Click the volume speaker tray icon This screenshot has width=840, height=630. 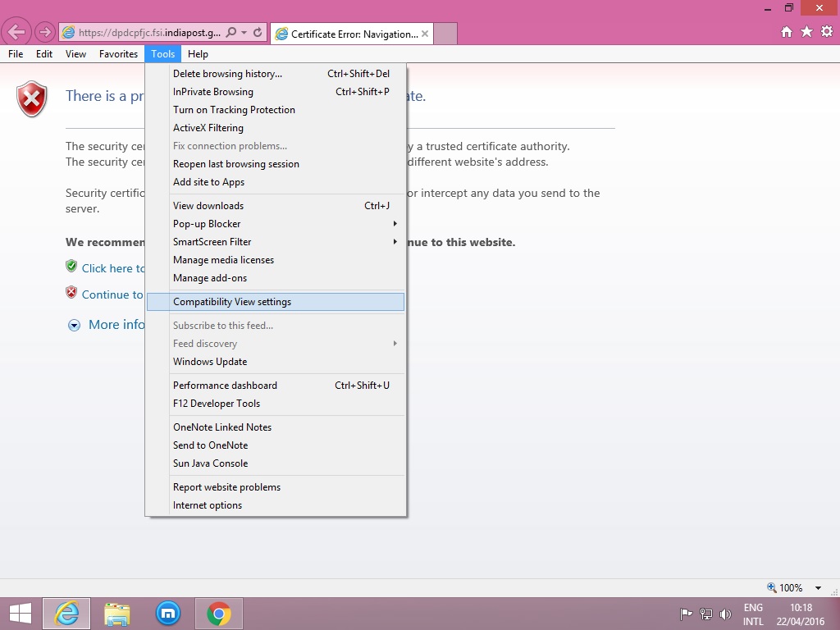pos(725,614)
